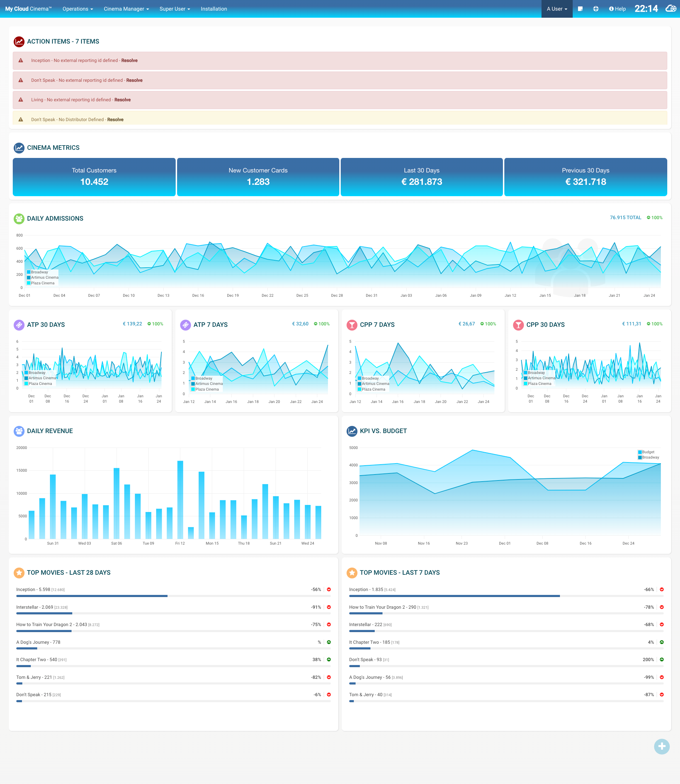680x784 pixels.
Task: Open the Operations dropdown menu
Action: coord(78,9)
